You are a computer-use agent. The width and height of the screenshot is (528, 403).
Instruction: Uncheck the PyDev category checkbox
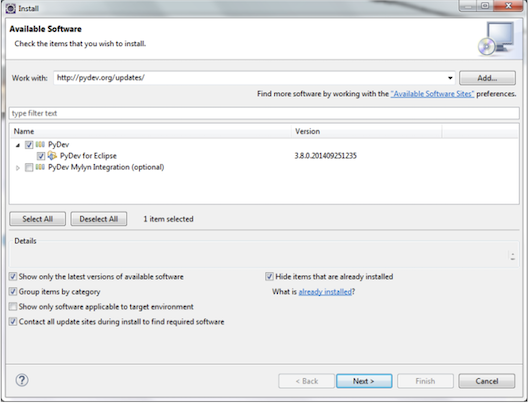(29, 145)
